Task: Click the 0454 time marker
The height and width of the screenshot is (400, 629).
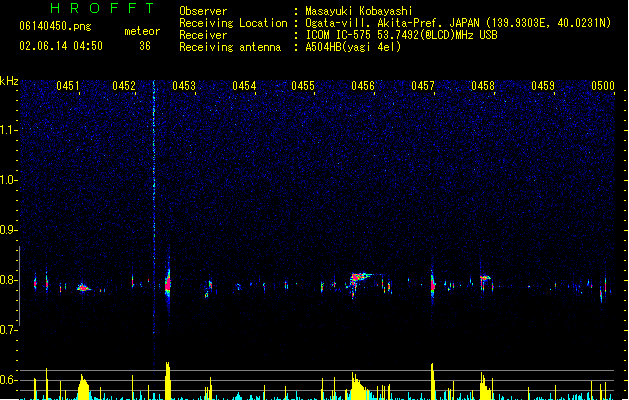Action: [244, 86]
